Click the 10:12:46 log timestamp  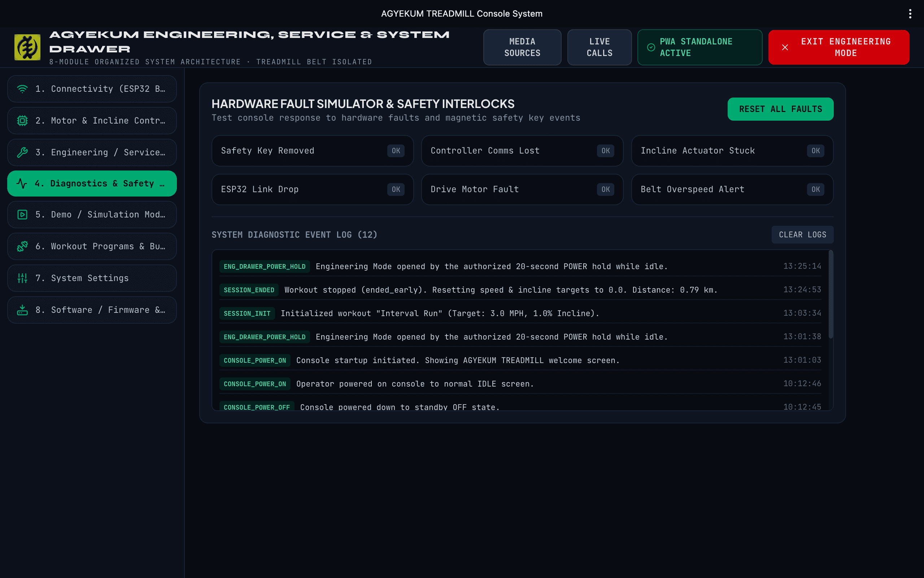coord(802,383)
